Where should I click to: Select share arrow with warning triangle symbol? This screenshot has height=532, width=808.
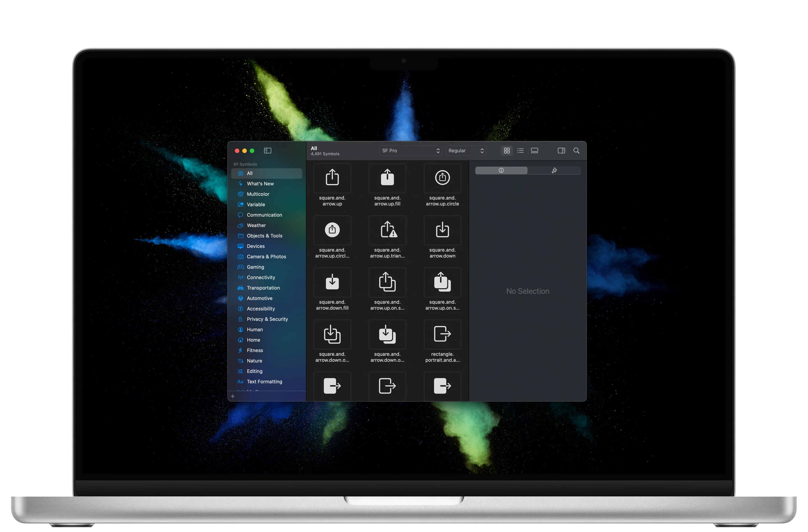(x=387, y=230)
